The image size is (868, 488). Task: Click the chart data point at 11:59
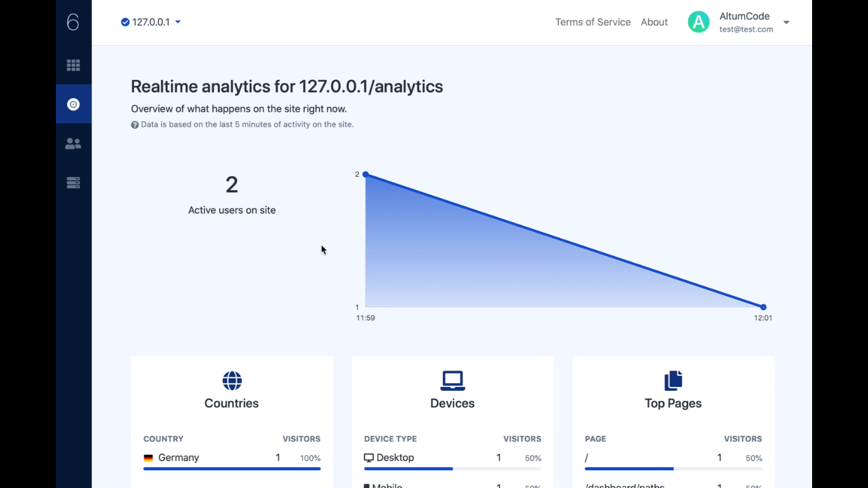click(x=365, y=174)
